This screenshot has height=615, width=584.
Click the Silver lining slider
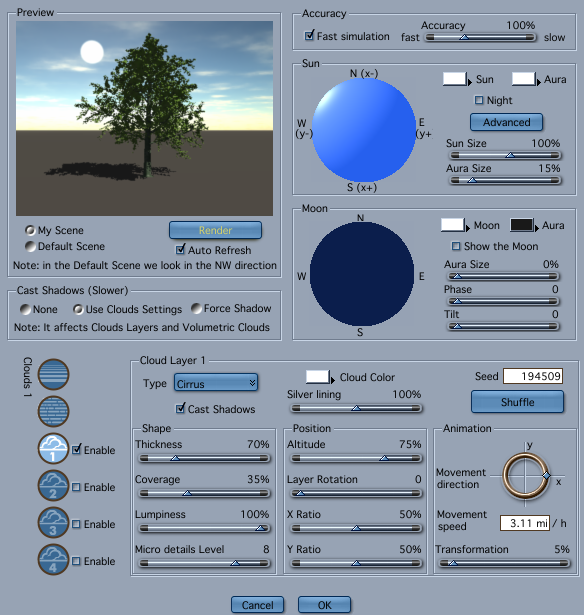(x=356, y=408)
